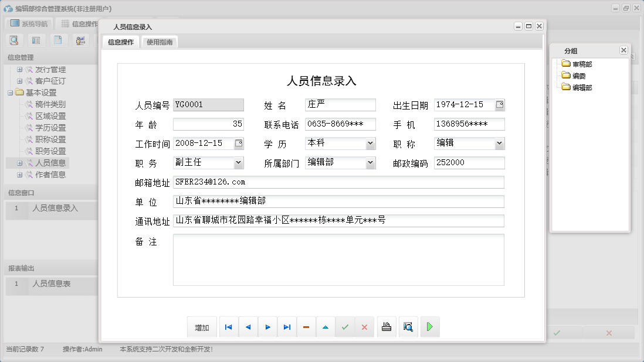Open the 所属部门 dropdown list

pyautogui.click(x=370, y=162)
